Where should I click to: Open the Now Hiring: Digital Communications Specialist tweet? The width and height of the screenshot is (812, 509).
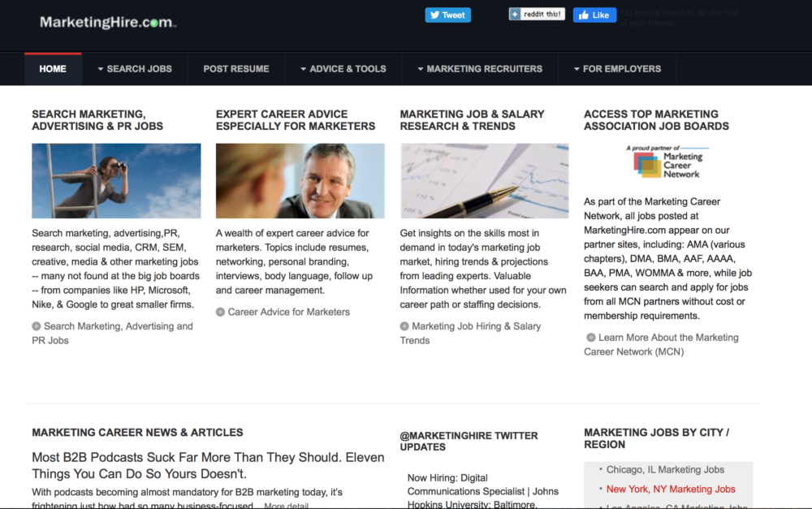[483, 491]
